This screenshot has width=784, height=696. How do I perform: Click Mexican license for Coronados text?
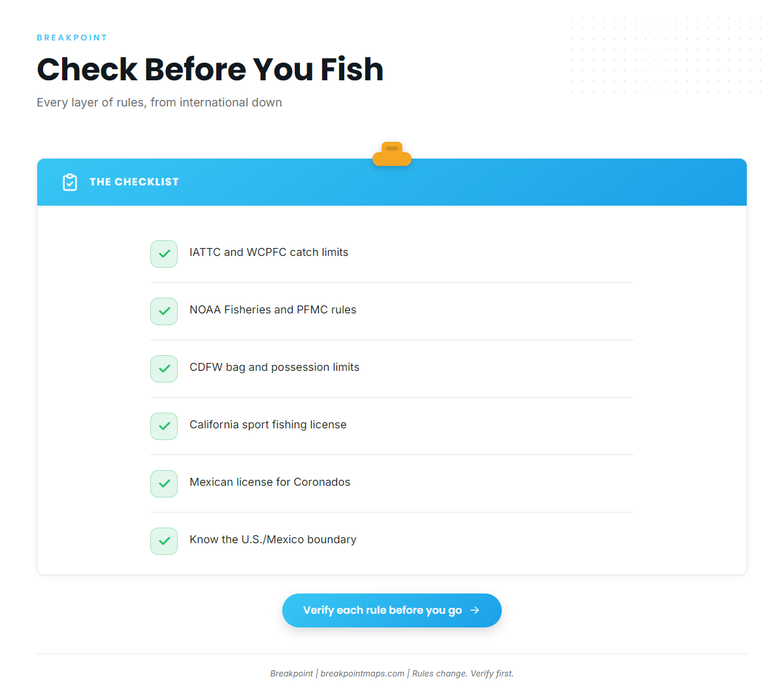tap(270, 482)
